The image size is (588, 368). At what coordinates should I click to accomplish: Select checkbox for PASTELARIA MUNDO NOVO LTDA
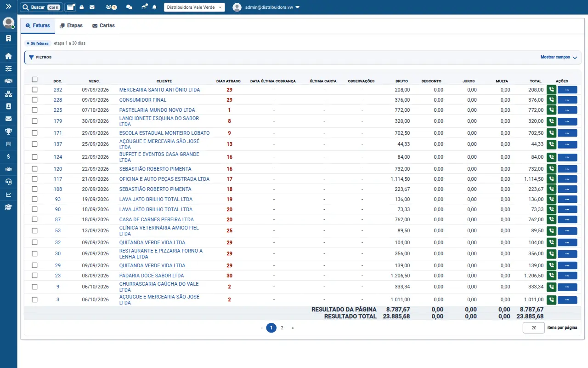click(34, 110)
